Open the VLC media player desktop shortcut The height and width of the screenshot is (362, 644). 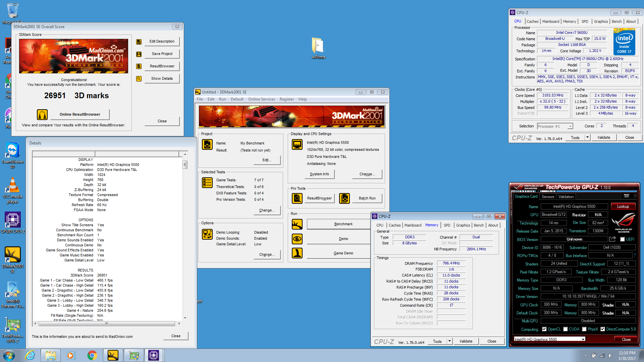tap(12, 190)
